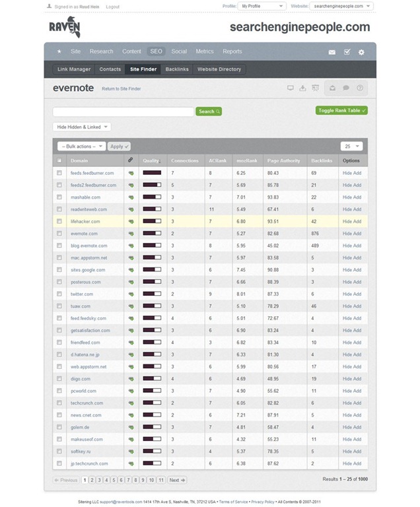Click the search text input field
The image size is (420, 507).
click(123, 112)
